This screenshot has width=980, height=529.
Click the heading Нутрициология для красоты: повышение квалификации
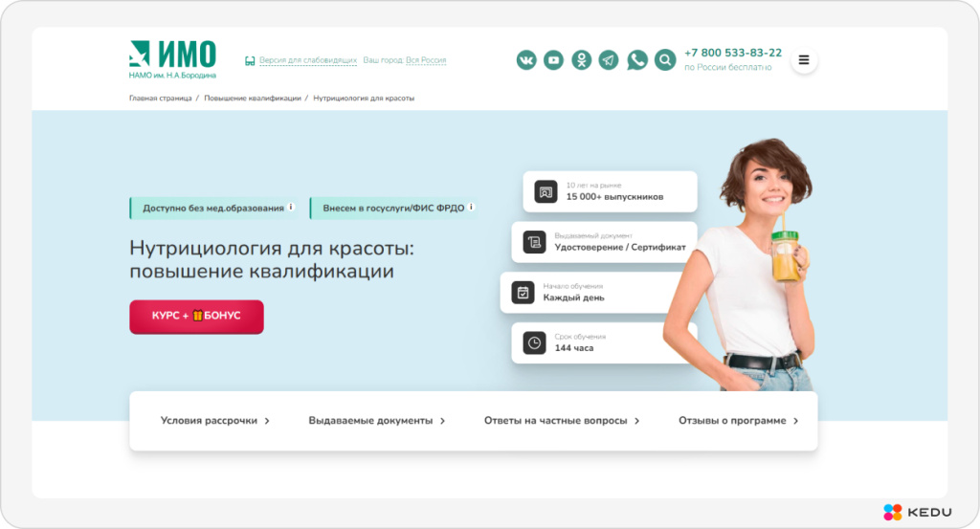[272, 259]
